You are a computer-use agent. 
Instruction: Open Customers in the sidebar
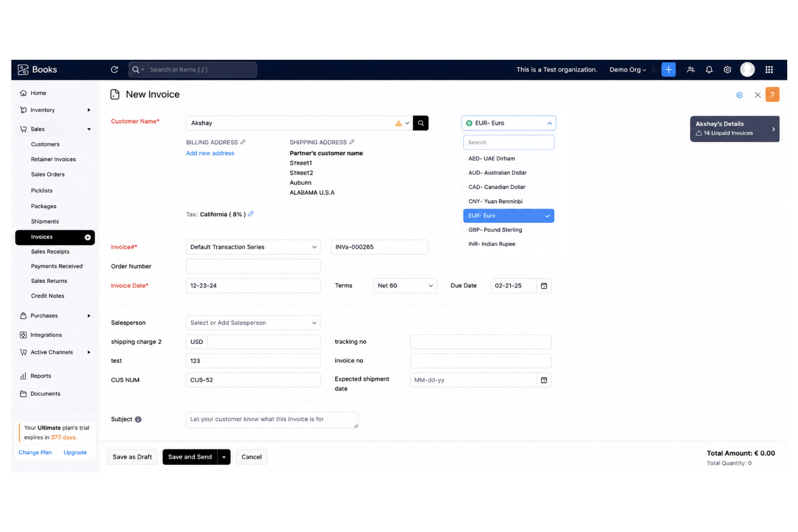tap(45, 144)
